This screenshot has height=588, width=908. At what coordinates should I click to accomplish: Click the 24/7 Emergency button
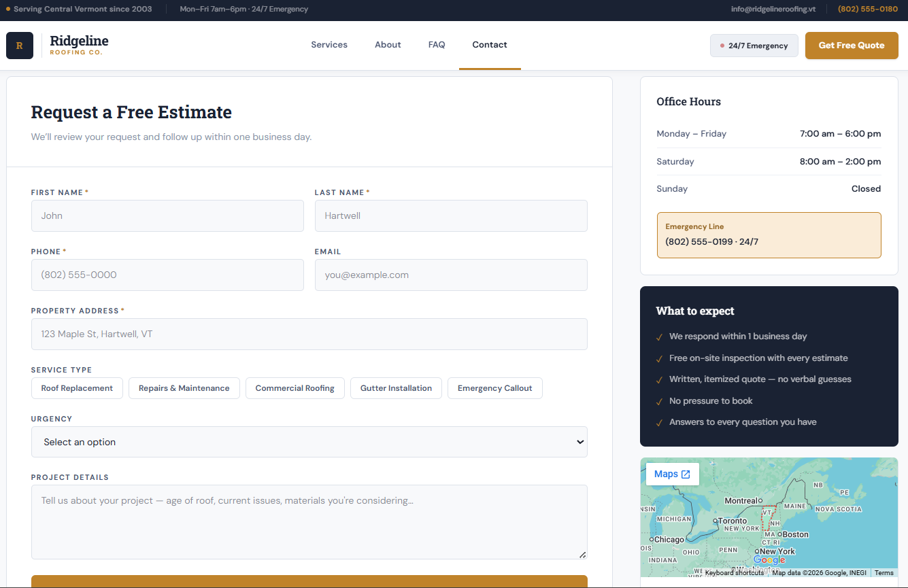(754, 46)
